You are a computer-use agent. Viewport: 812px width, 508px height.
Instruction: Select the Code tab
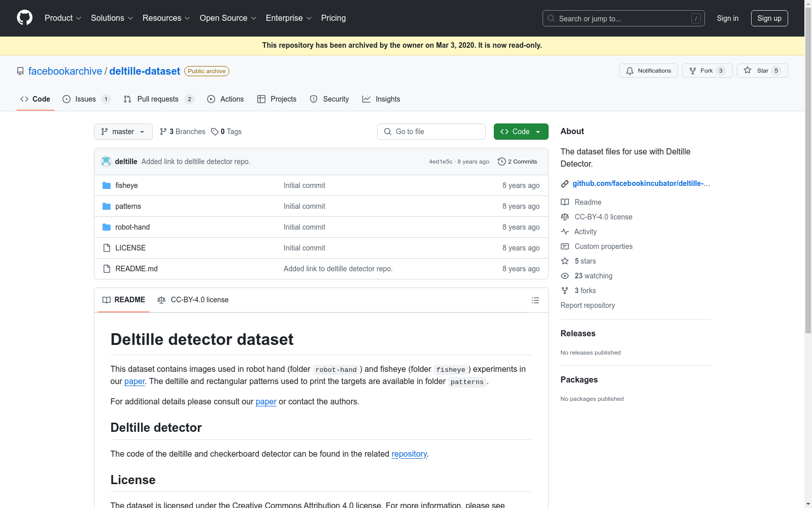click(x=35, y=99)
